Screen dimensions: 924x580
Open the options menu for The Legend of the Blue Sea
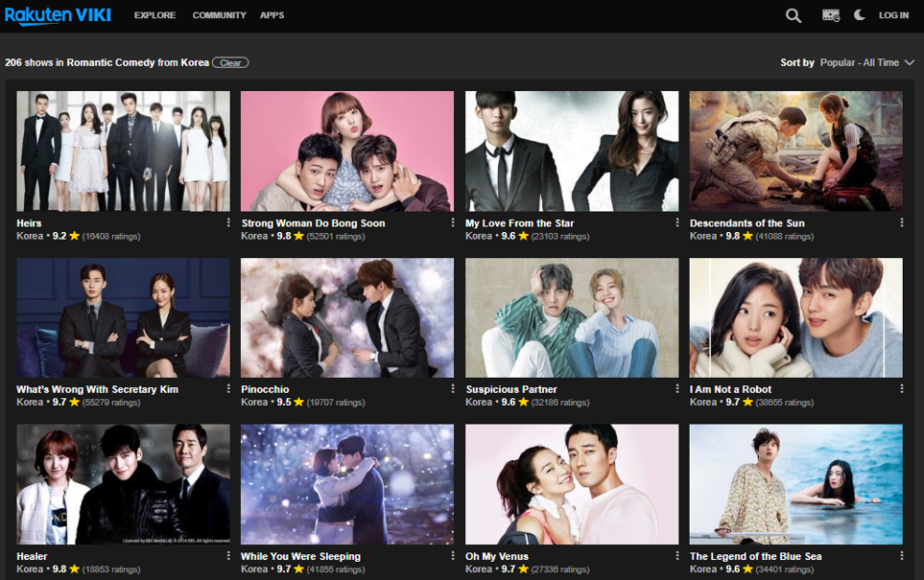click(901, 555)
